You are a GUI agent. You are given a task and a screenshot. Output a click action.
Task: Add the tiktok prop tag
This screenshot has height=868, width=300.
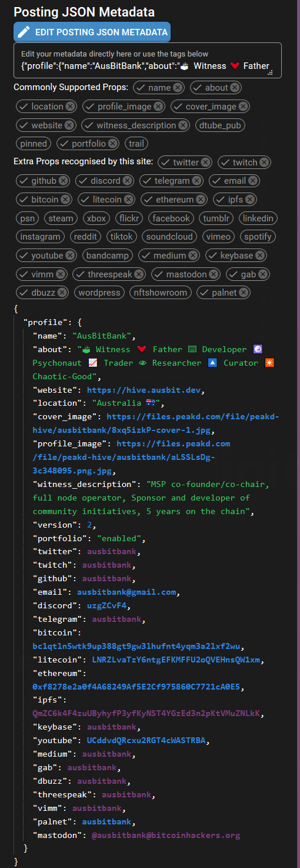coord(122,237)
